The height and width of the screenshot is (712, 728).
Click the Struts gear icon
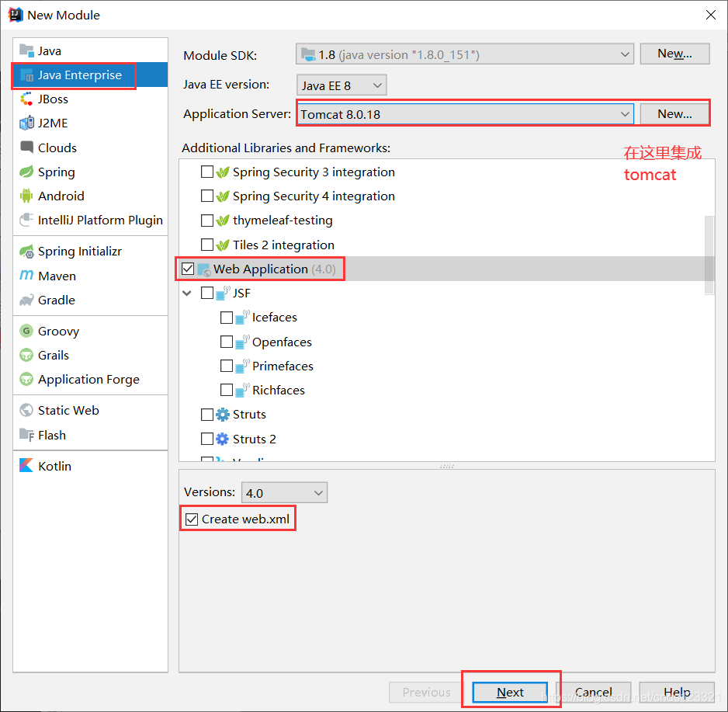(223, 415)
